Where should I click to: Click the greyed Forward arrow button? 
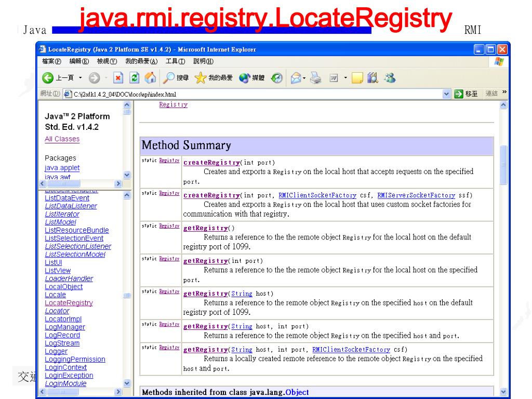95,78
